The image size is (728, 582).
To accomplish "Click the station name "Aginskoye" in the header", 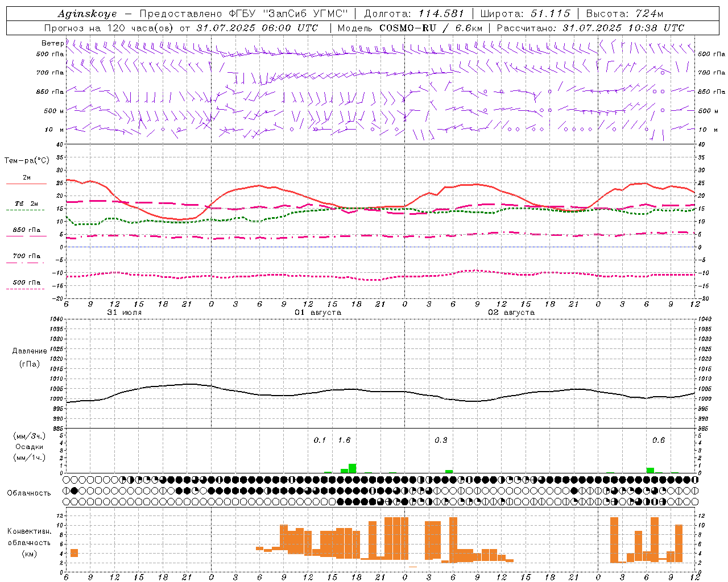I will coord(88,14).
